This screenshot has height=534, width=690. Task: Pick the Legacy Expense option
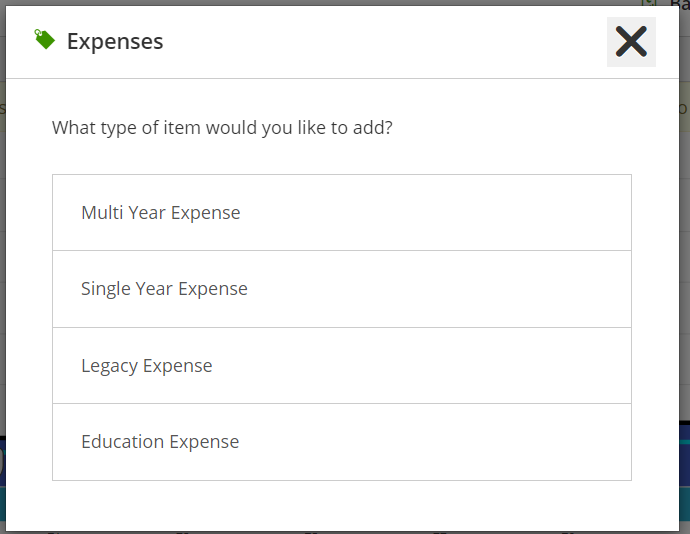click(342, 365)
